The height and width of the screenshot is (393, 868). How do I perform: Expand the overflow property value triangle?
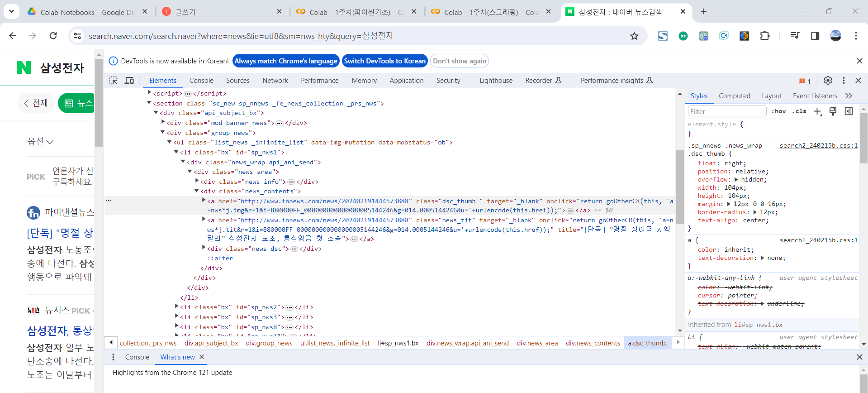point(736,180)
